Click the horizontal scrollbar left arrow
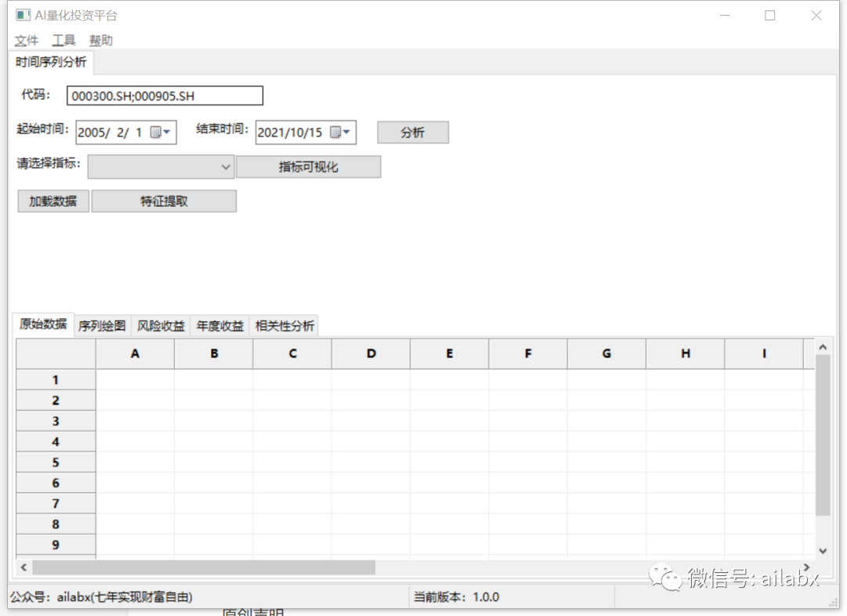847x616 pixels. [24, 567]
